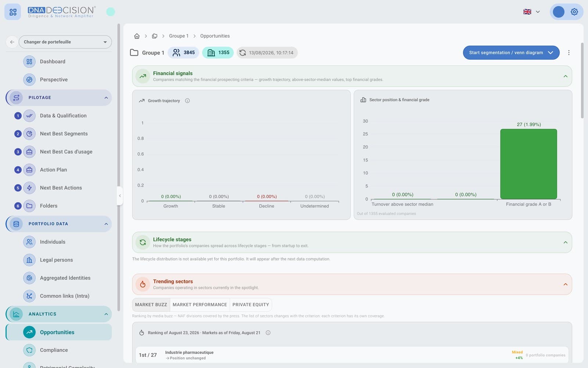Click the Folders icon in sidebar
The width and height of the screenshot is (588, 368).
(29, 206)
